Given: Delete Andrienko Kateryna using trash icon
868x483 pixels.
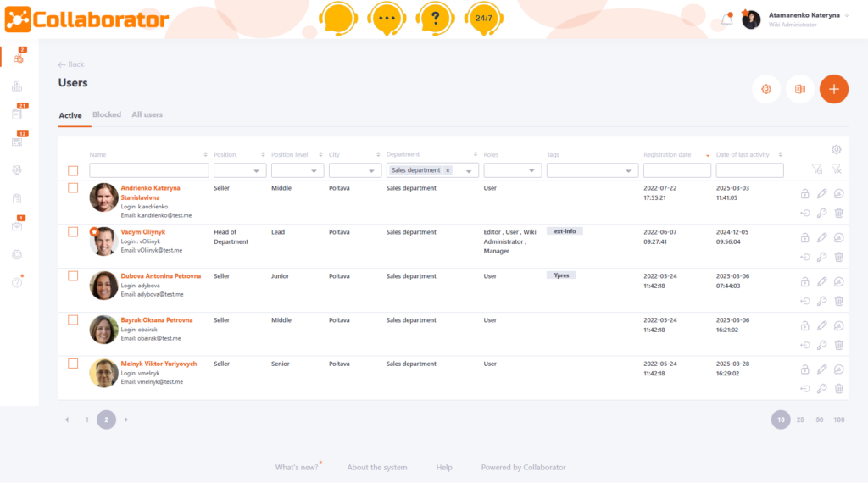Looking at the screenshot, I should click(x=838, y=213).
